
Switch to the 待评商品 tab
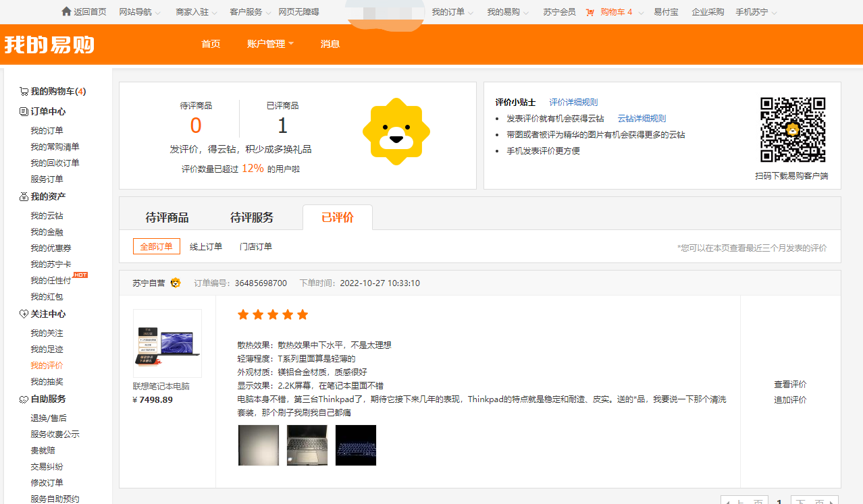167,217
